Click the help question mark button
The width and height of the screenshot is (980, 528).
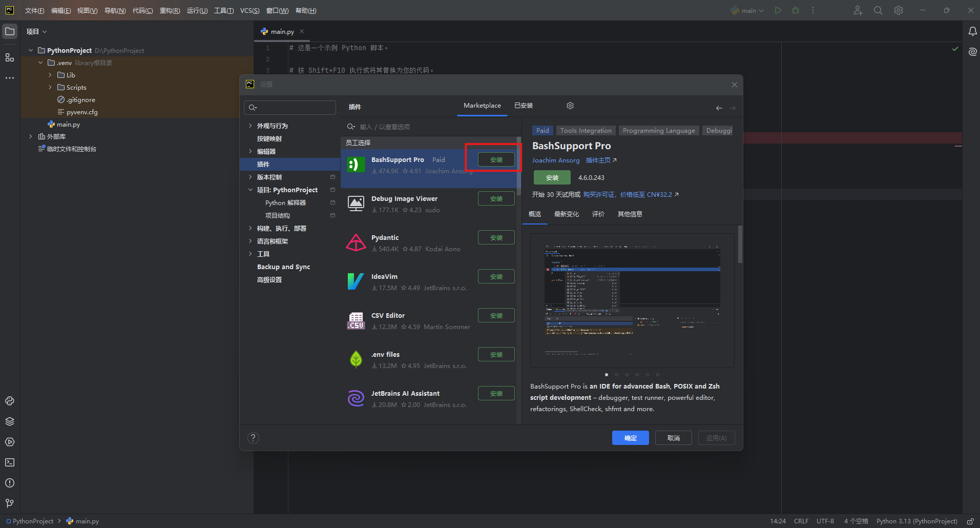[x=253, y=438]
